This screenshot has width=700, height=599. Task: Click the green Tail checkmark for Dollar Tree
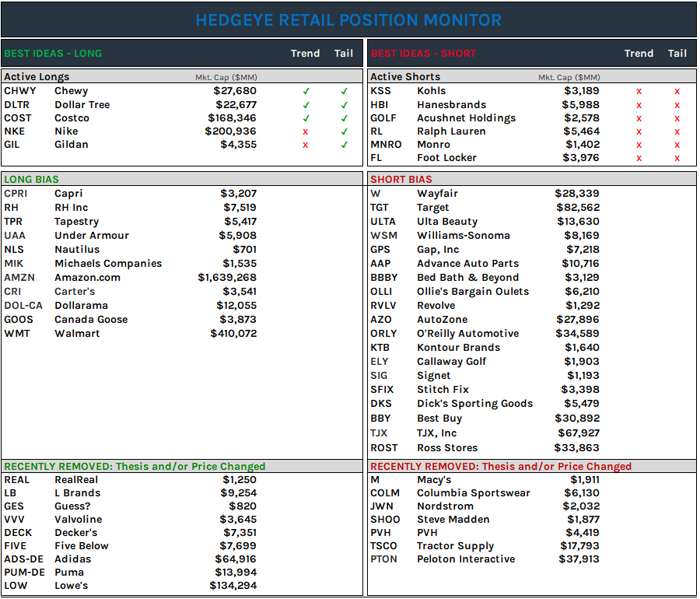click(x=343, y=104)
